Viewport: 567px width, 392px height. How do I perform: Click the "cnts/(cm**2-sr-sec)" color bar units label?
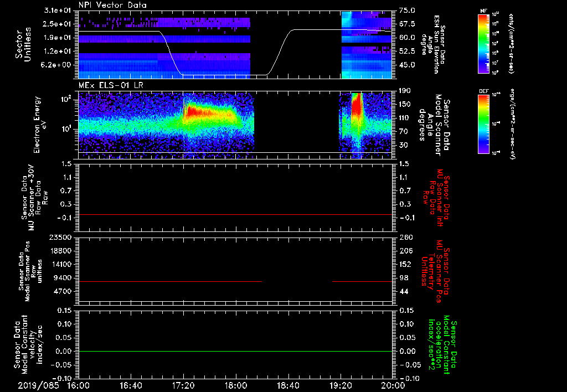511,43
